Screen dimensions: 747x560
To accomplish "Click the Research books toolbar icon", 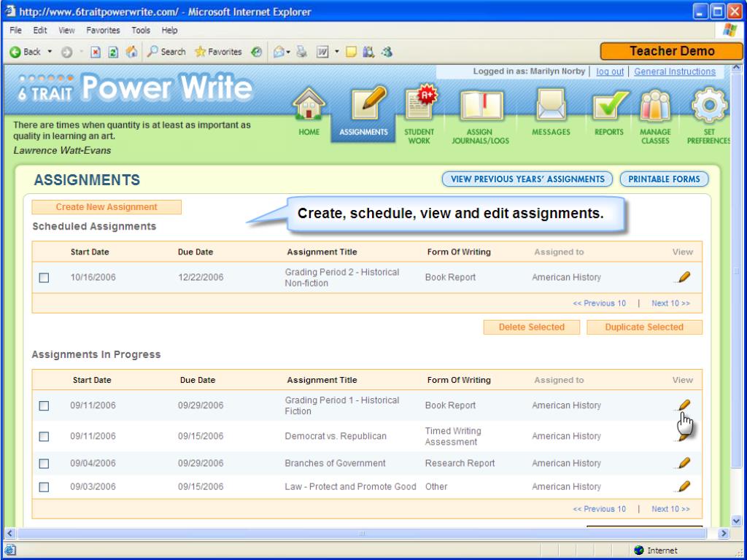I will (368, 52).
